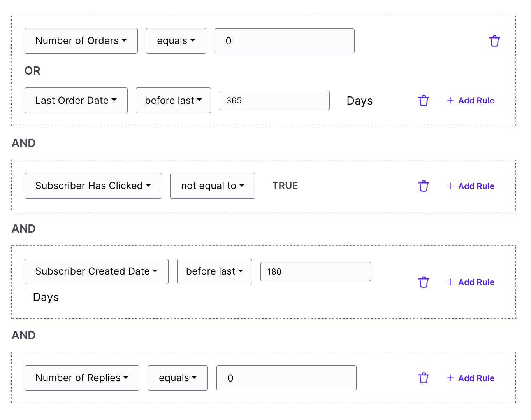The width and height of the screenshot is (531, 420).
Task: Click Add Rule in the Subscriber Created Date group
Action: pos(476,282)
